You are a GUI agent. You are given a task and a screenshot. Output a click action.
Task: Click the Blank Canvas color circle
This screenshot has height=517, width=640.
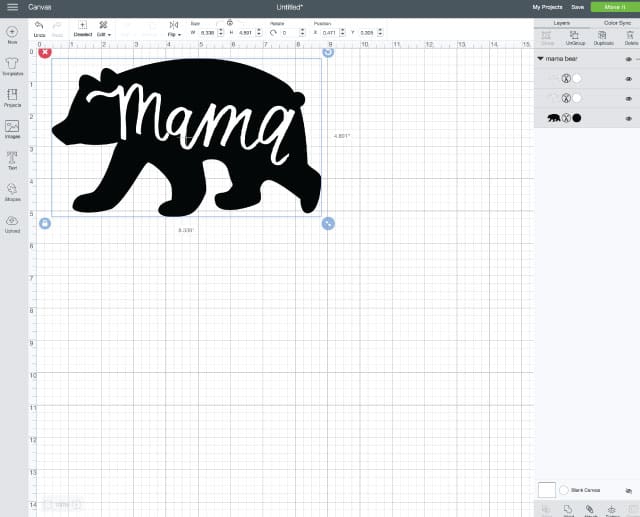(x=564, y=490)
